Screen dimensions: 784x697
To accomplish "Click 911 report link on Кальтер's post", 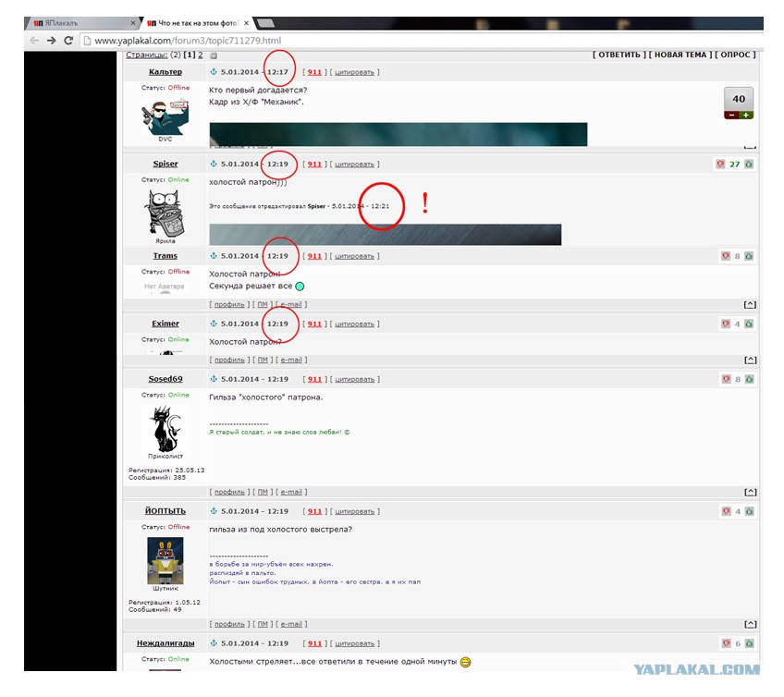I will (x=314, y=72).
